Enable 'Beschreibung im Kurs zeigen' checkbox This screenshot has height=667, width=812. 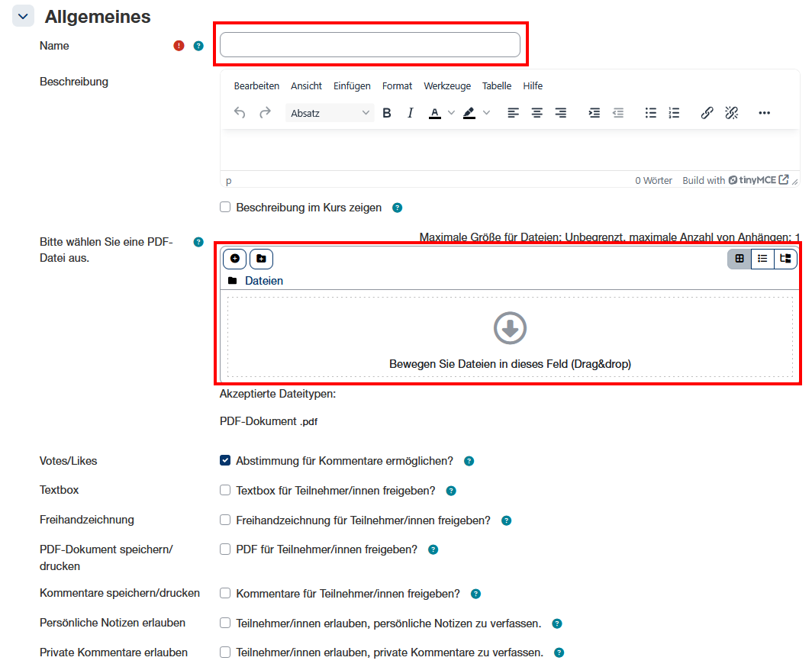(x=225, y=207)
